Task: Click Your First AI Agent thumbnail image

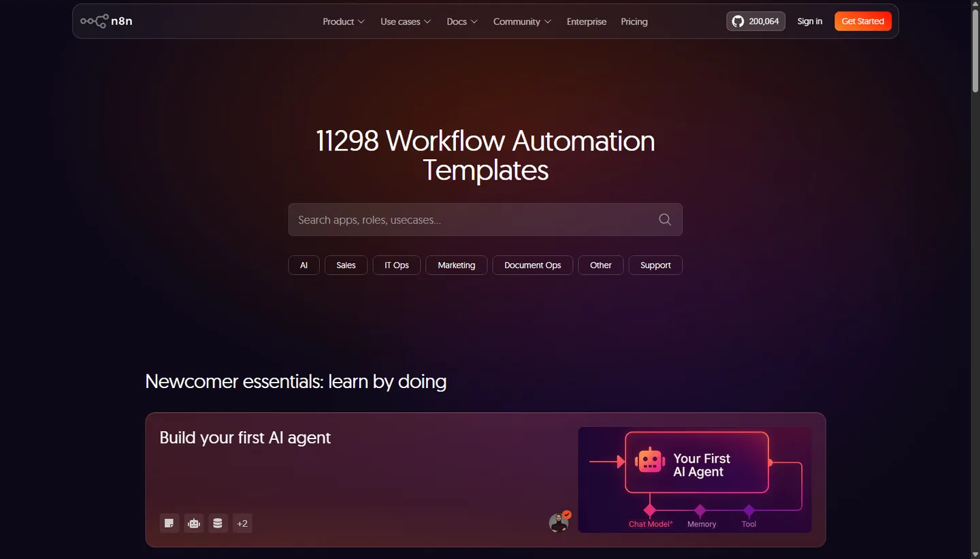Action: pyautogui.click(x=695, y=479)
